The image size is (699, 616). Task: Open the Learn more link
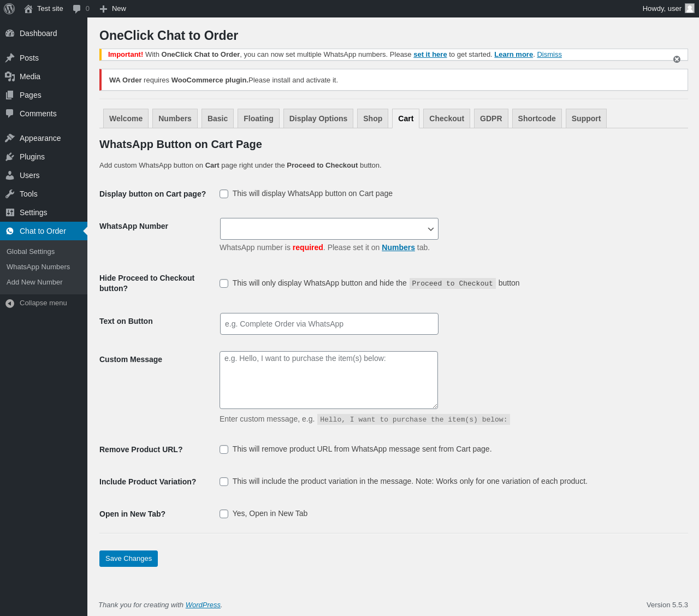[x=513, y=55]
